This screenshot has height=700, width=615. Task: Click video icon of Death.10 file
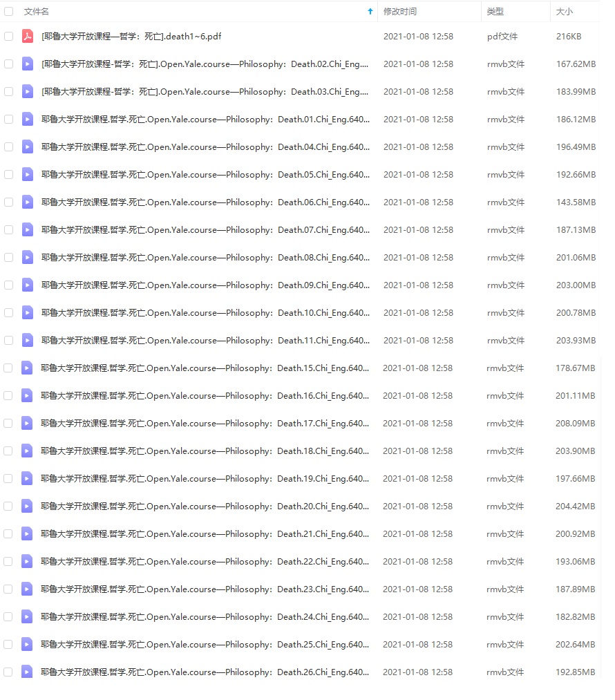(28, 313)
